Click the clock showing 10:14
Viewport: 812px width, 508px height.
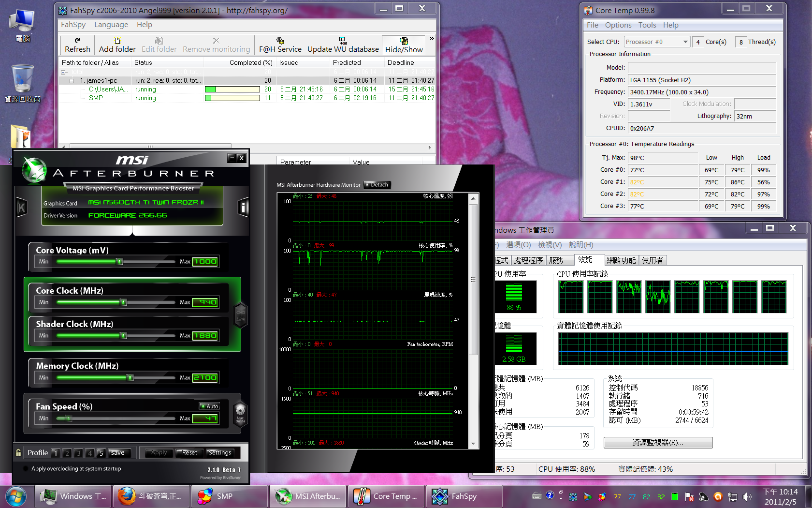[x=780, y=492]
